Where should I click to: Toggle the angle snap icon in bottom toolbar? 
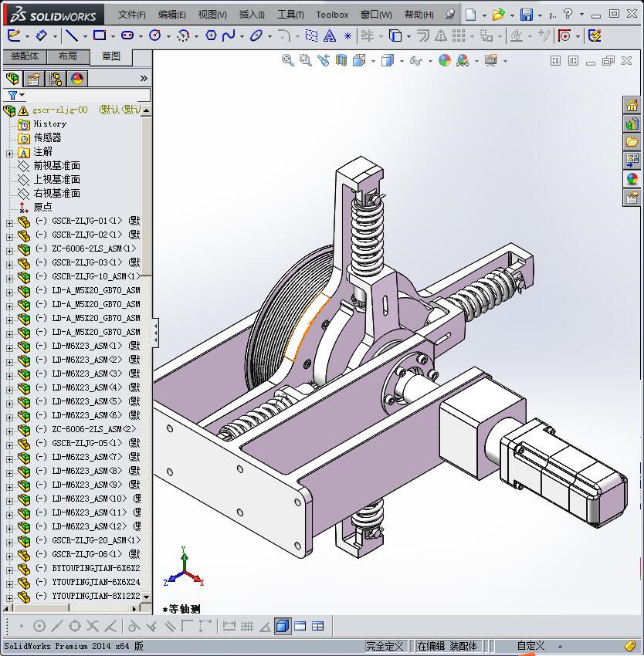pos(265,627)
